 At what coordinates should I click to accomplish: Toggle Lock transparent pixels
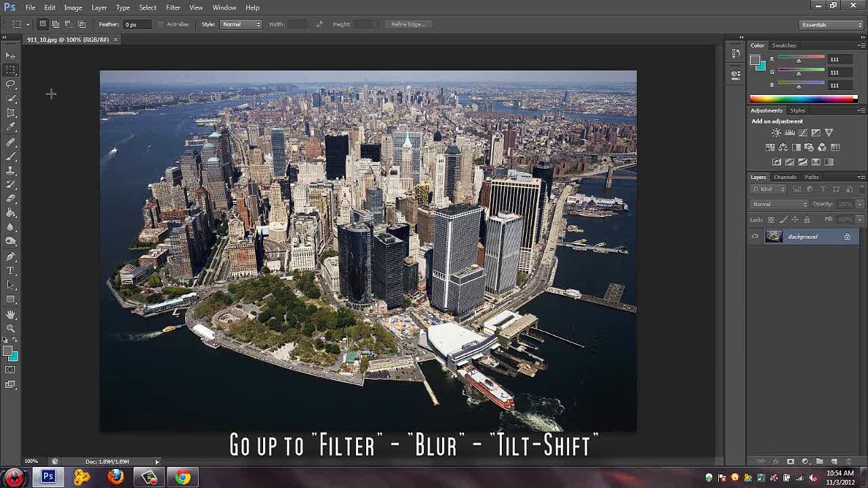pos(771,220)
